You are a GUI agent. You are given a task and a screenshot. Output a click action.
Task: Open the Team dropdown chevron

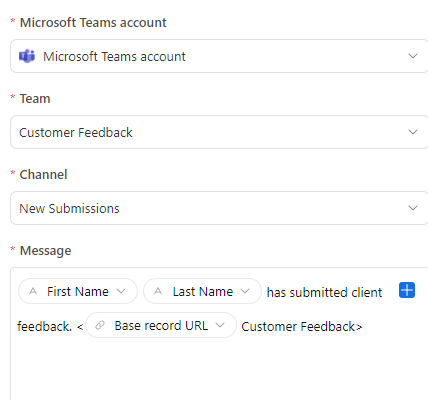click(413, 132)
